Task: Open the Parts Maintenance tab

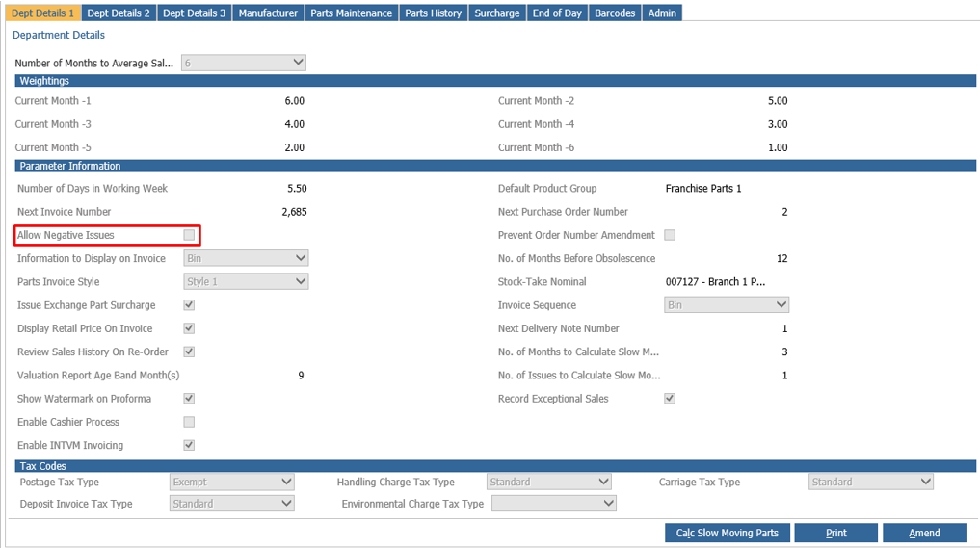Action: point(352,13)
